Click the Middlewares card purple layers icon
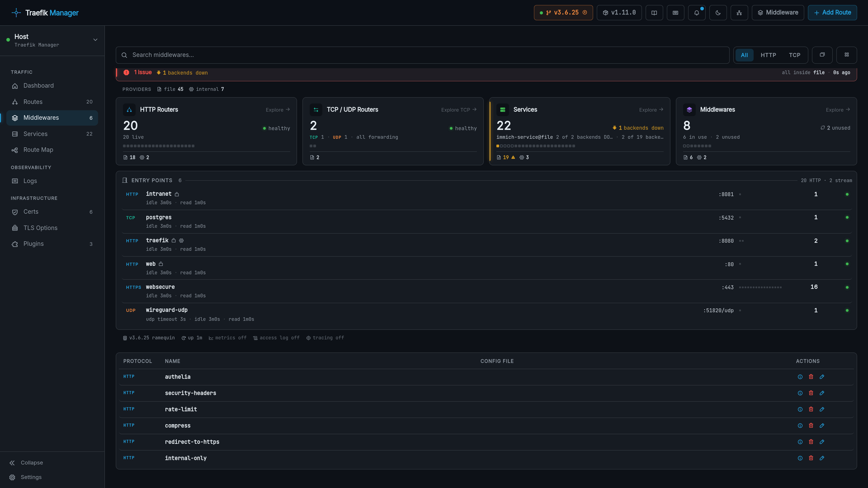Image resolution: width=868 pixels, height=488 pixels. point(689,110)
